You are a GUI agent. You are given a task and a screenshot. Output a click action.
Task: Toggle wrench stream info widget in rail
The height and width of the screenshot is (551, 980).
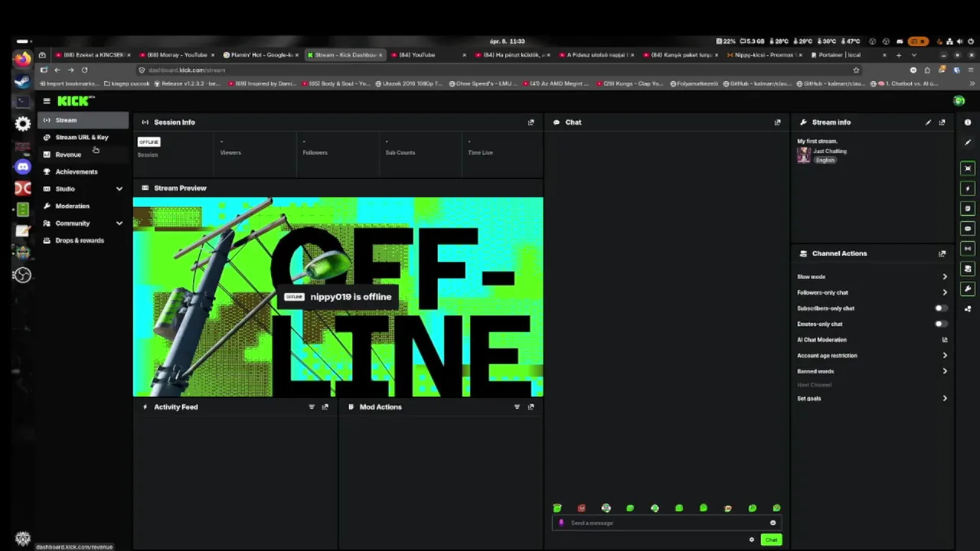tap(968, 289)
